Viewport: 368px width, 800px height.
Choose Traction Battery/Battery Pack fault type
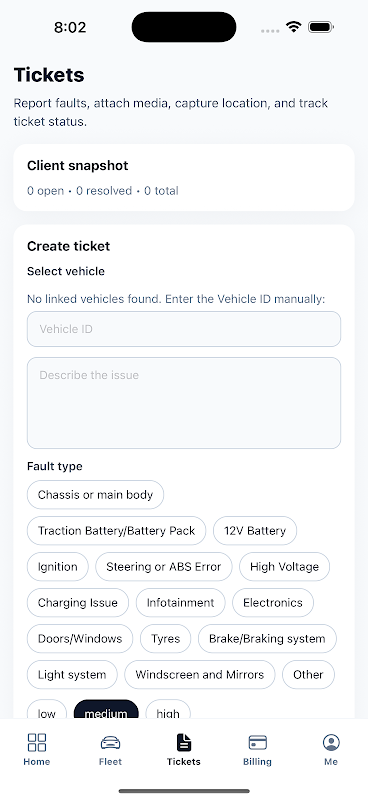pyautogui.click(x=116, y=531)
